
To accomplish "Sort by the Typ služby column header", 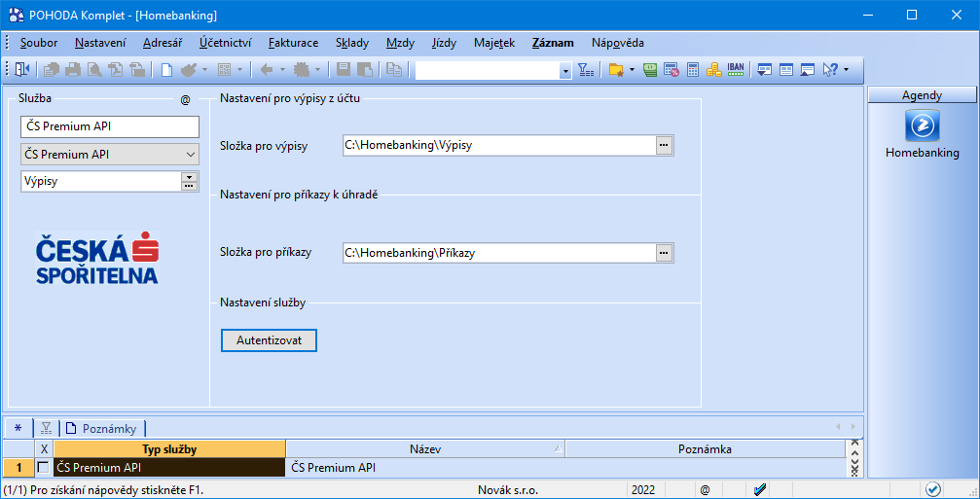I will pyautogui.click(x=170, y=449).
